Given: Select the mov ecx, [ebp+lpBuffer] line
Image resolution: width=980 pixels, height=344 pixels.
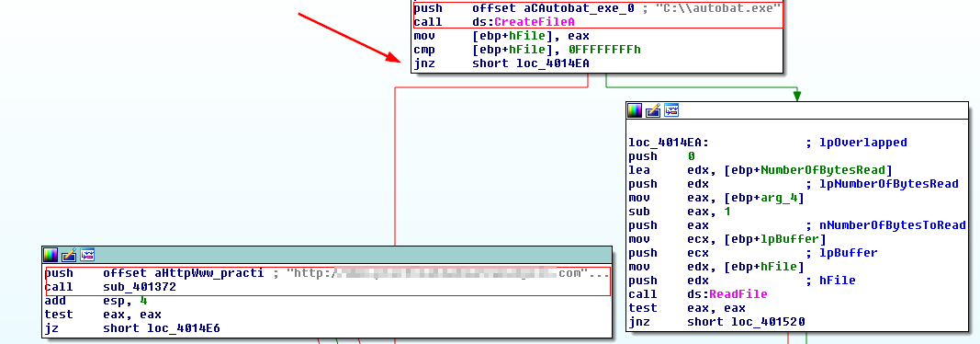Looking at the screenshot, I should [727, 239].
